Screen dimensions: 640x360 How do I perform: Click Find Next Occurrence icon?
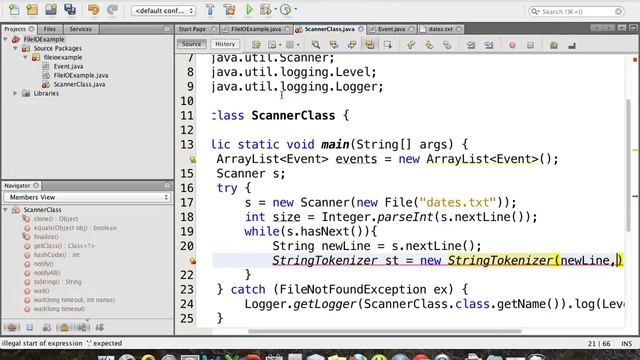[x=352, y=45]
